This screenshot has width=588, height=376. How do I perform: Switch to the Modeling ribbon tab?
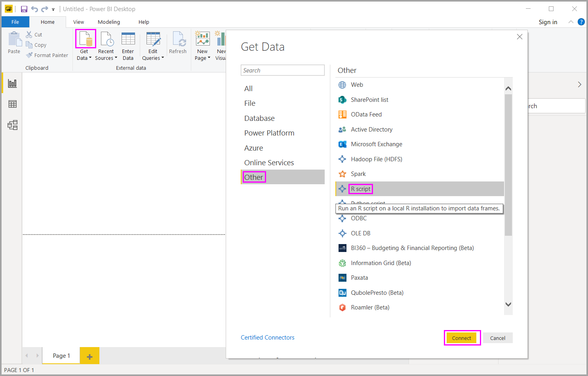pyautogui.click(x=109, y=22)
